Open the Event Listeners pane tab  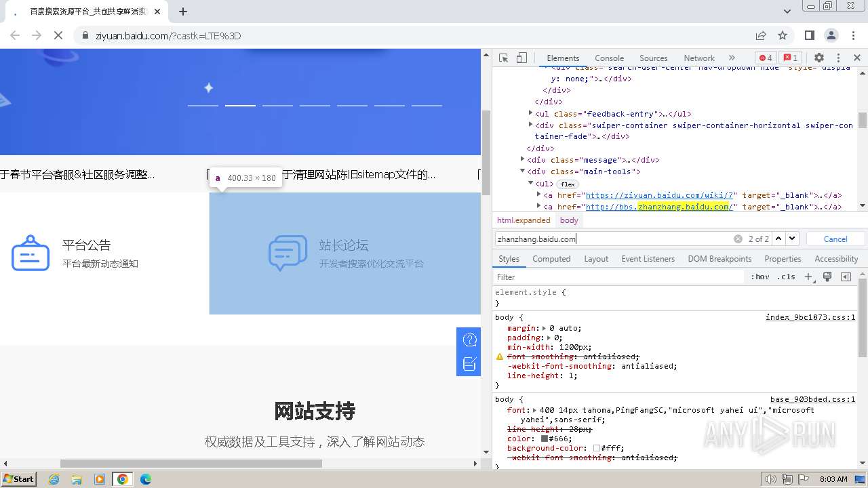tap(648, 259)
